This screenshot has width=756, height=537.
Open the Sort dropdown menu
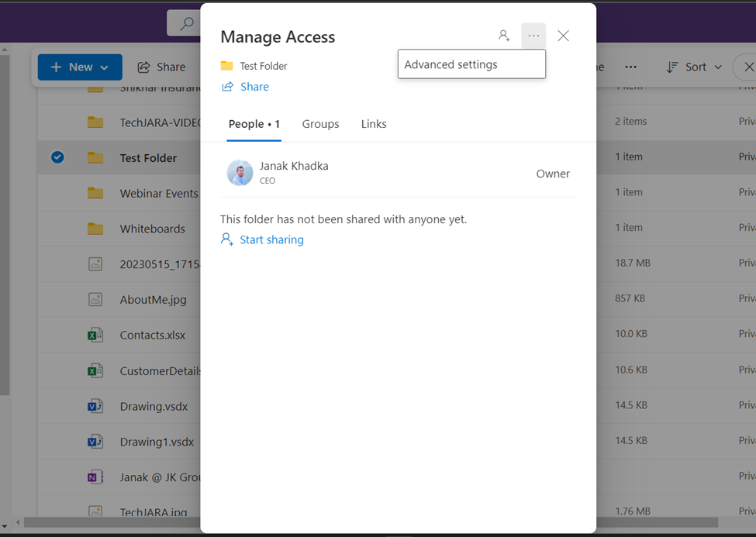pos(694,67)
